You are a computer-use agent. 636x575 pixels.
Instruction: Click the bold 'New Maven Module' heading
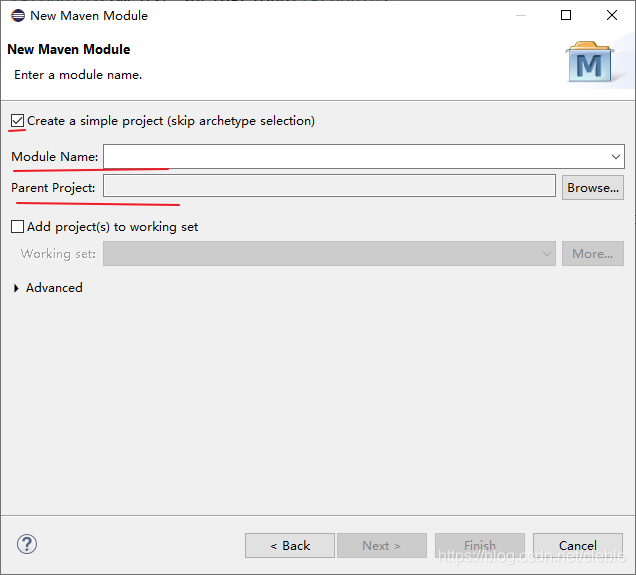click(x=69, y=49)
